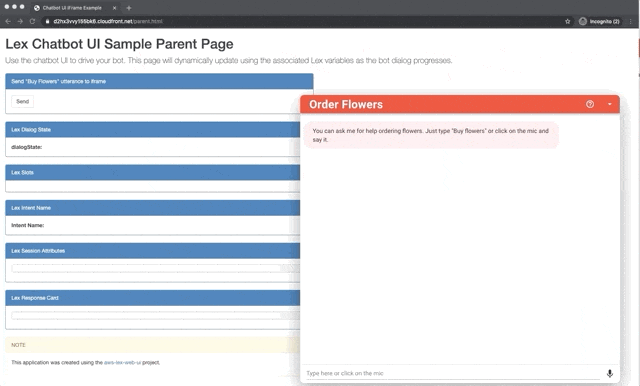The height and width of the screenshot is (386, 640).
Task: Click the Lex Response Card text box
Action: 155,315
